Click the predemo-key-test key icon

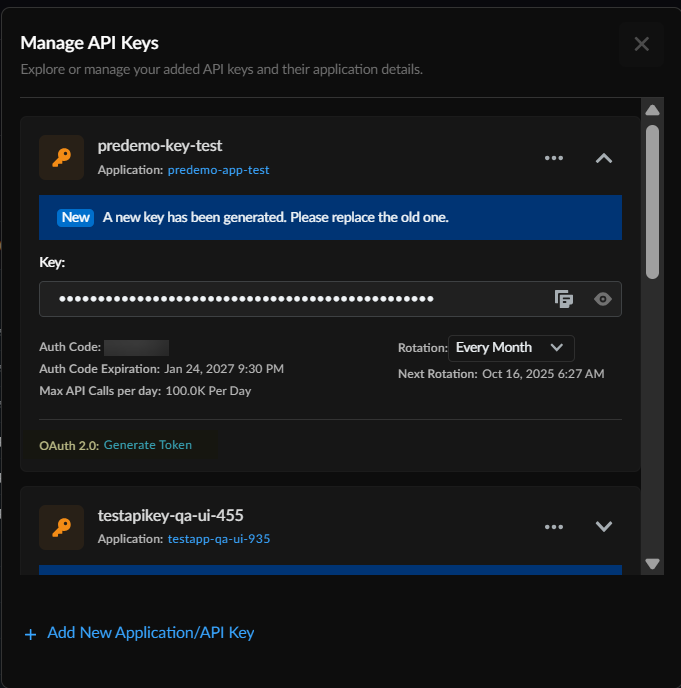tap(61, 157)
